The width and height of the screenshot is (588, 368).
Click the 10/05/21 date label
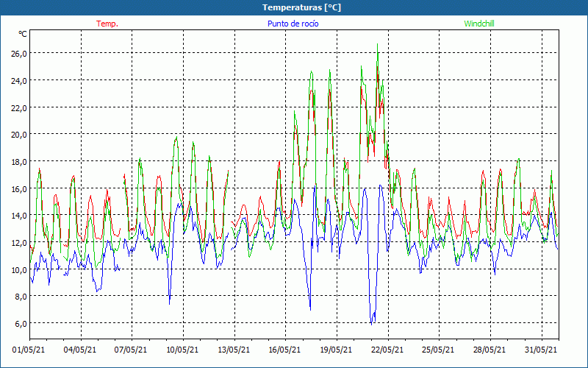point(182,350)
